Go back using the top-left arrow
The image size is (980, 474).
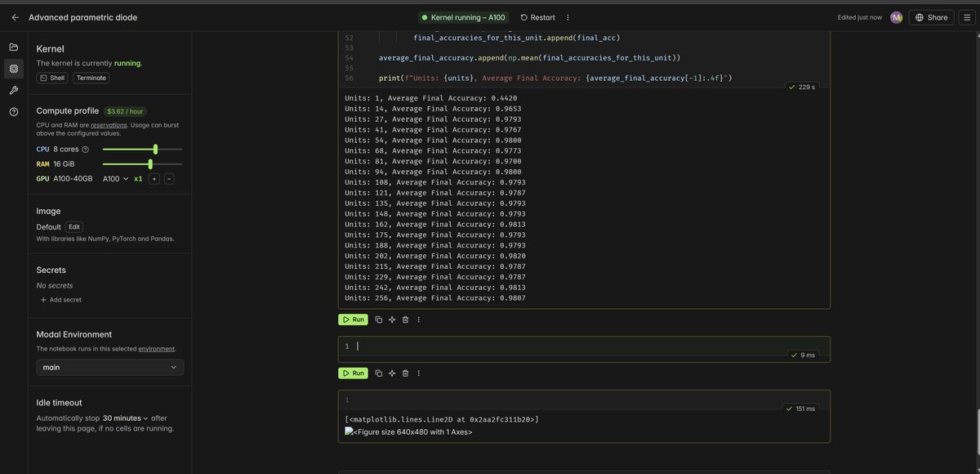[15, 17]
